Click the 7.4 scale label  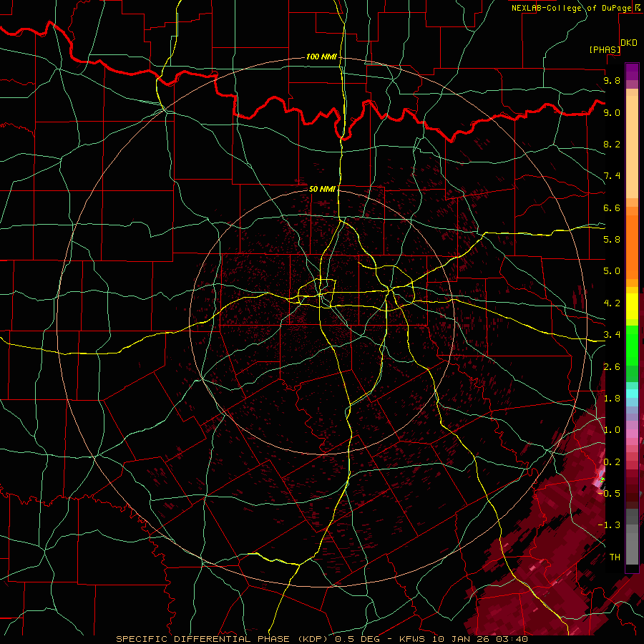pos(612,176)
